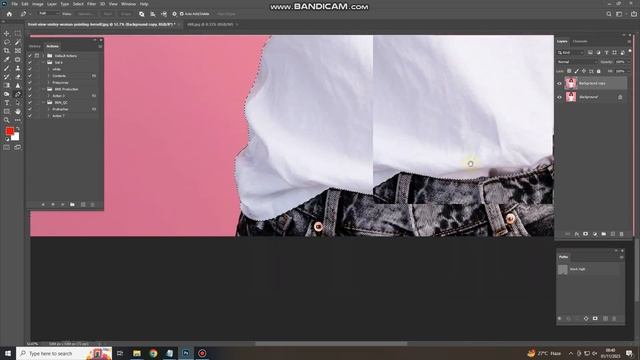This screenshot has height=360, width=640.
Task: Toggle Auto Add/Delete checkbox
Action: click(x=182, y=14)
